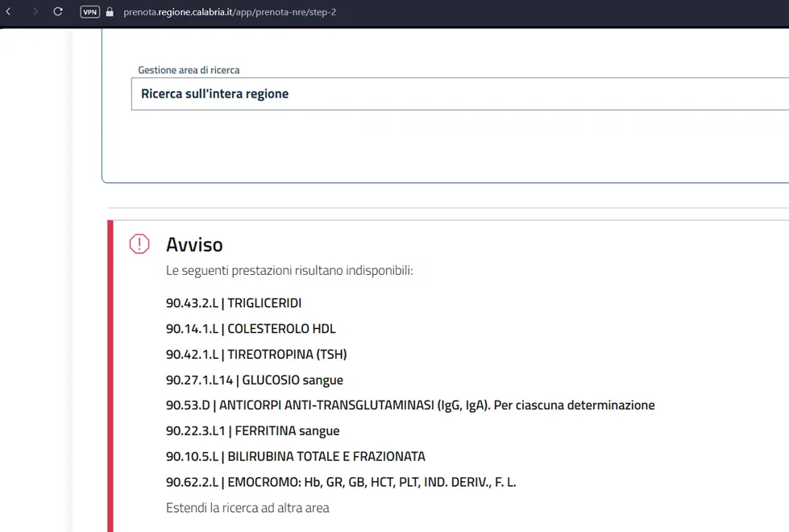Select the COLESTEROLO HDL entry

tap(251, 329)
